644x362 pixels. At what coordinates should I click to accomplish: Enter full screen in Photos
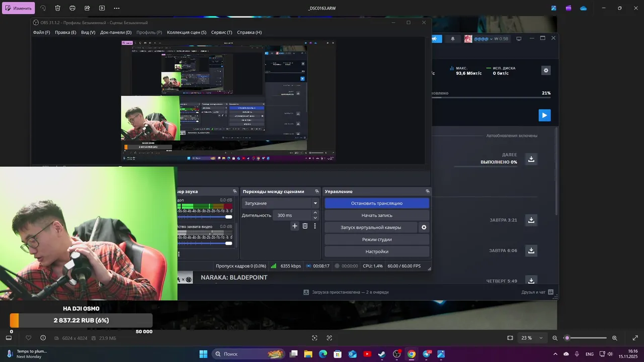pyautogui.click(x=635, y=338)
